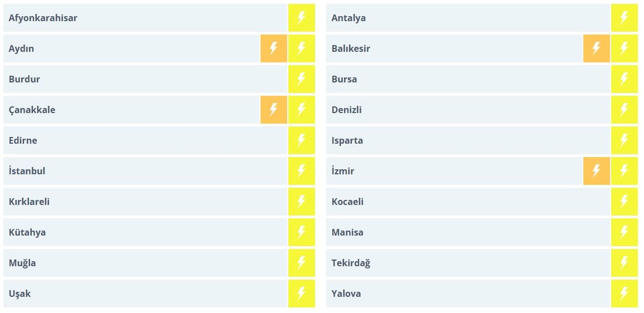644x313 pixels.
Task: Click the yellow lightning icon for Kocaeli
Action: pos(624,202)
